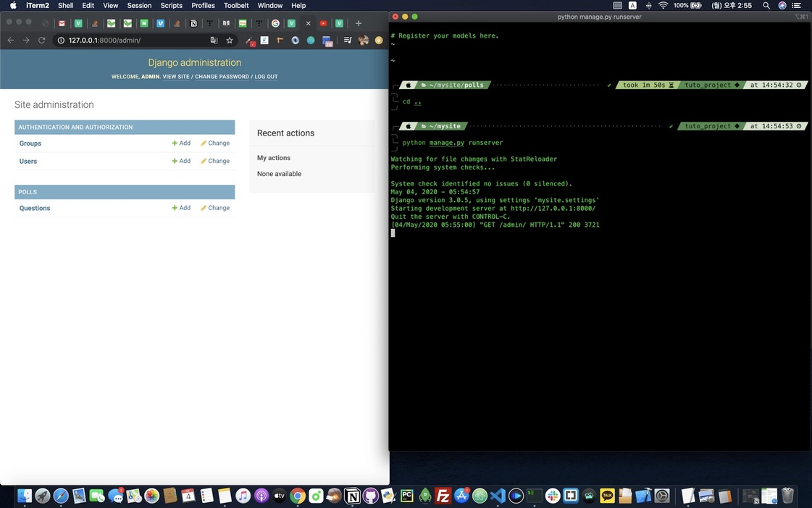The width and height of the screenshot is (812, 508).
Task: Open FileZilla from the dock
Action: coord(443,496)
